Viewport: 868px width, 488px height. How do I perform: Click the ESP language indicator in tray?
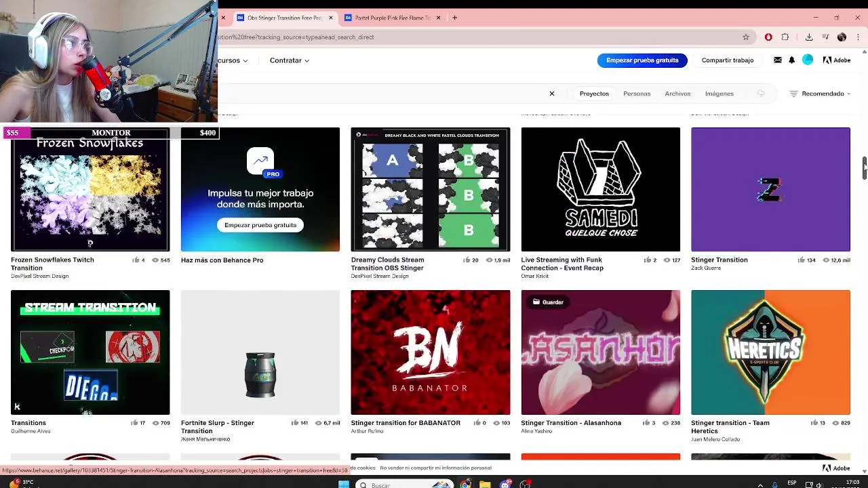[x=792, y=483]
